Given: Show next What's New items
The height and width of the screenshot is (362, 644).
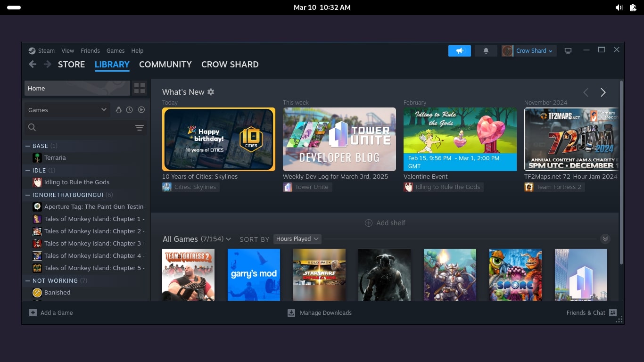Looking at the screenshot, I should [x=603, y=92].
